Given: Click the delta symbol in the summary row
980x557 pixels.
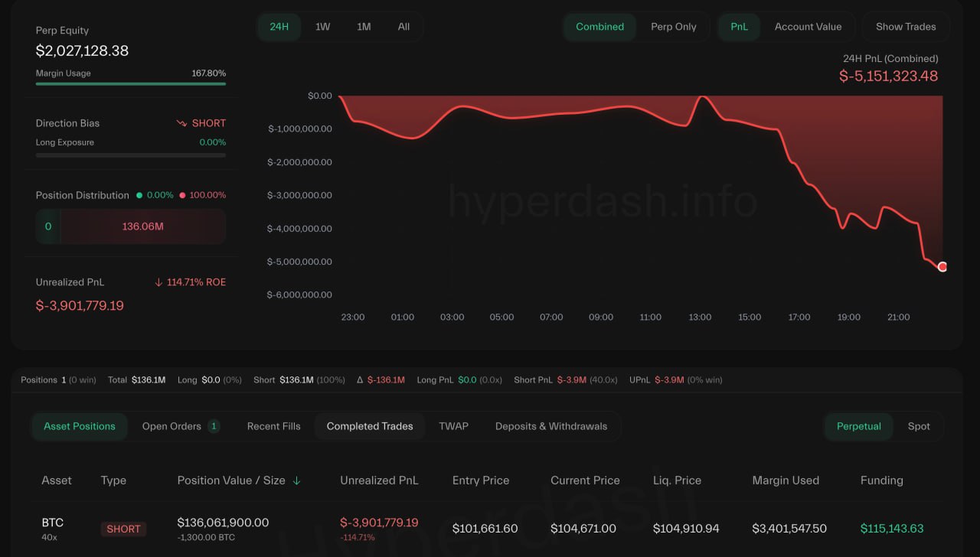Looking at the screenshot, I should point(360,379).
